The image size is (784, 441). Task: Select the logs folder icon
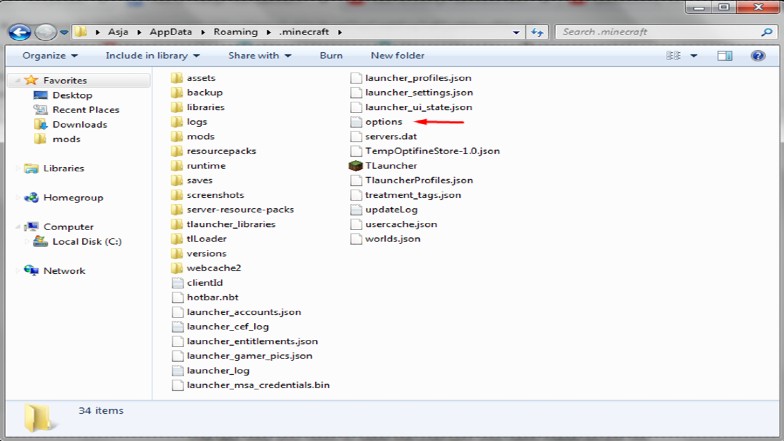176,122
